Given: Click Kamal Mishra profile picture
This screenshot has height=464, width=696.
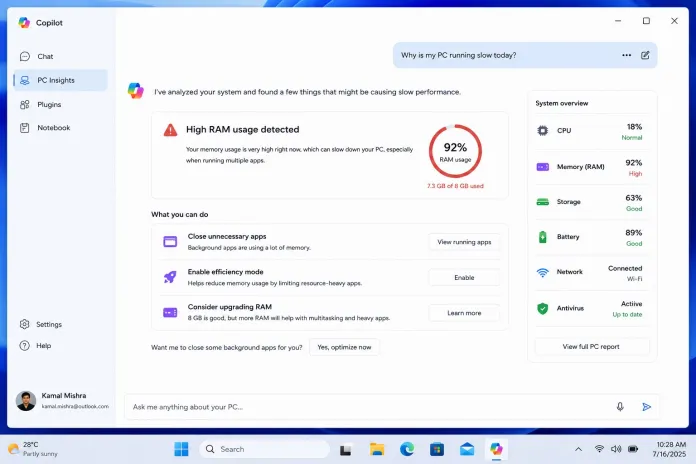Looking at the screenshot, I should click(26, 401).
